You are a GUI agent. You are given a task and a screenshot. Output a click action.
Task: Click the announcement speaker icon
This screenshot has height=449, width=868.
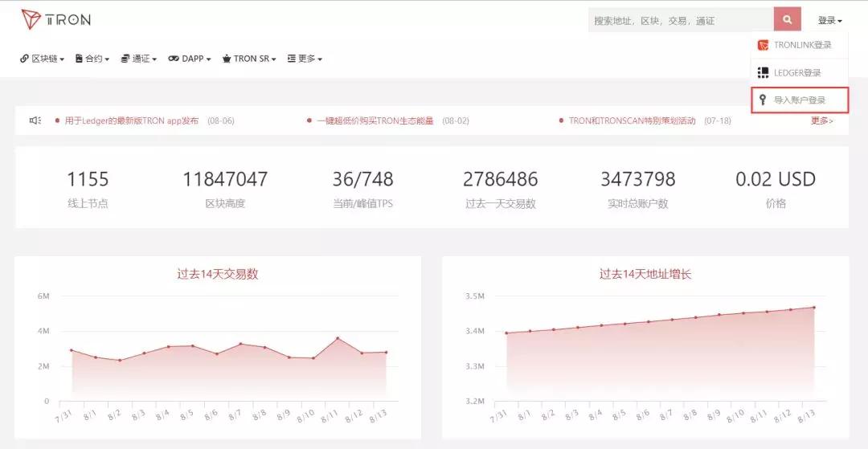coord(35,120)
